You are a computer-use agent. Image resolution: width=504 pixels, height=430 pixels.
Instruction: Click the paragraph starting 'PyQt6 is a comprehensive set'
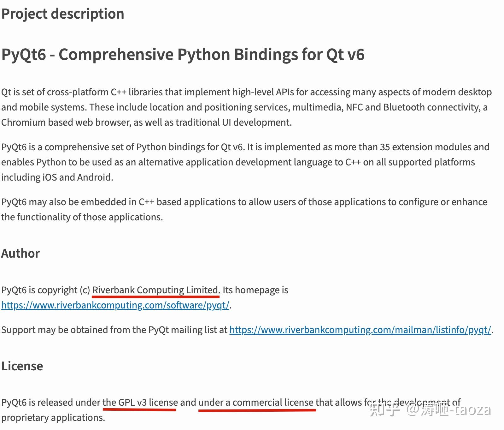pyautogui.click(x=245, y=162)
